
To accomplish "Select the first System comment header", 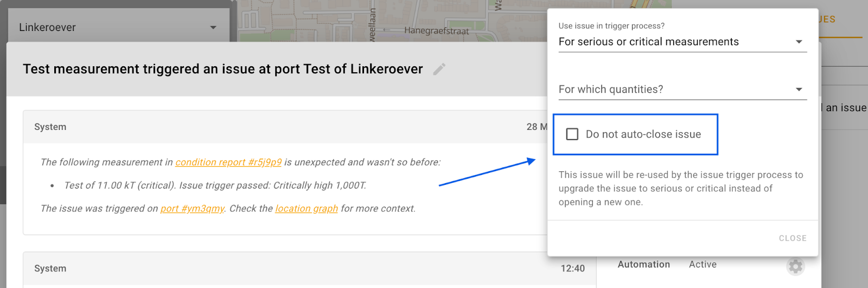I will coord(50,127).
